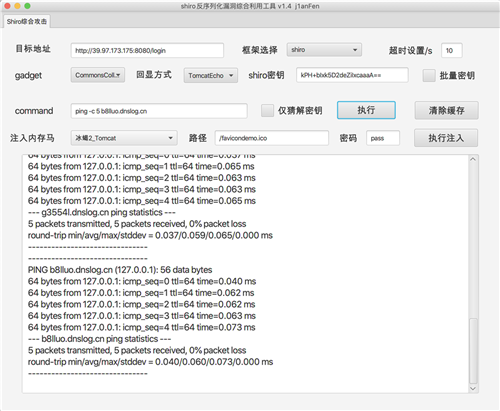Edit the 目标地址 URL field
This screenshot has height=411, width=500.
(147, 51)
